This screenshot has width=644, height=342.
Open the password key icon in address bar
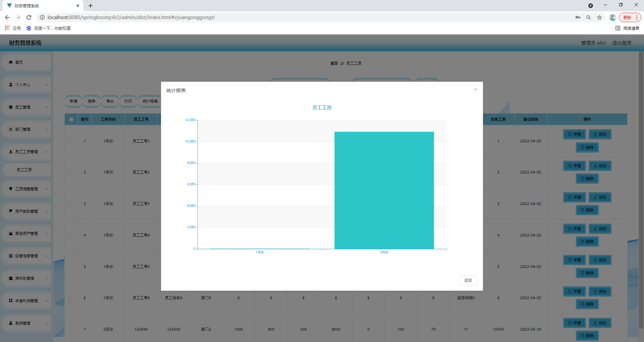pyautogui.click(x=578, y=17)
